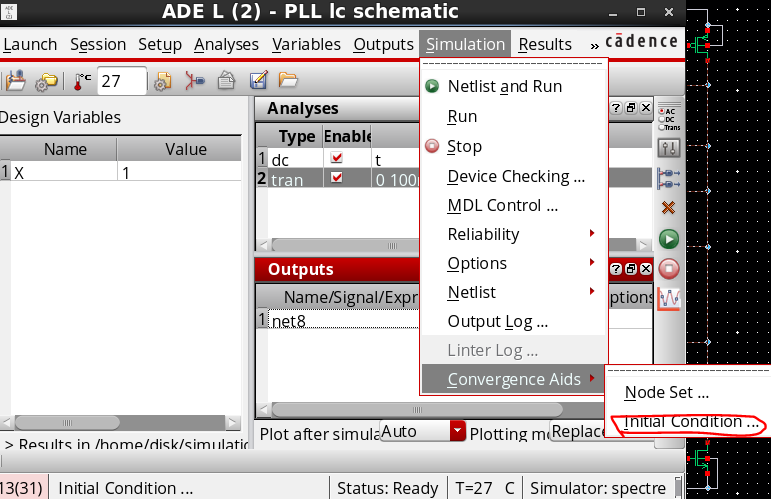Click the plot waveform outputs icon
771x499 pixels.
(669, 298)
